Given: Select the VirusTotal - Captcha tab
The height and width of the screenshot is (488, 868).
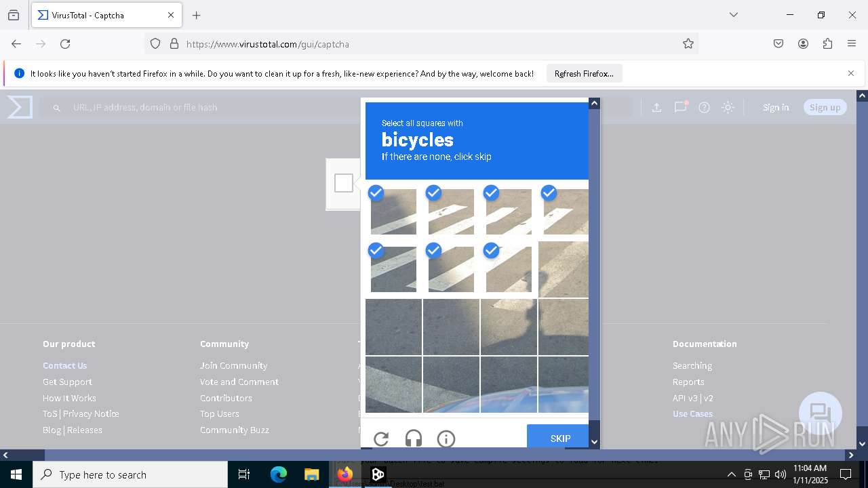Looking at the screenshot, I should [x=106, y=15].
